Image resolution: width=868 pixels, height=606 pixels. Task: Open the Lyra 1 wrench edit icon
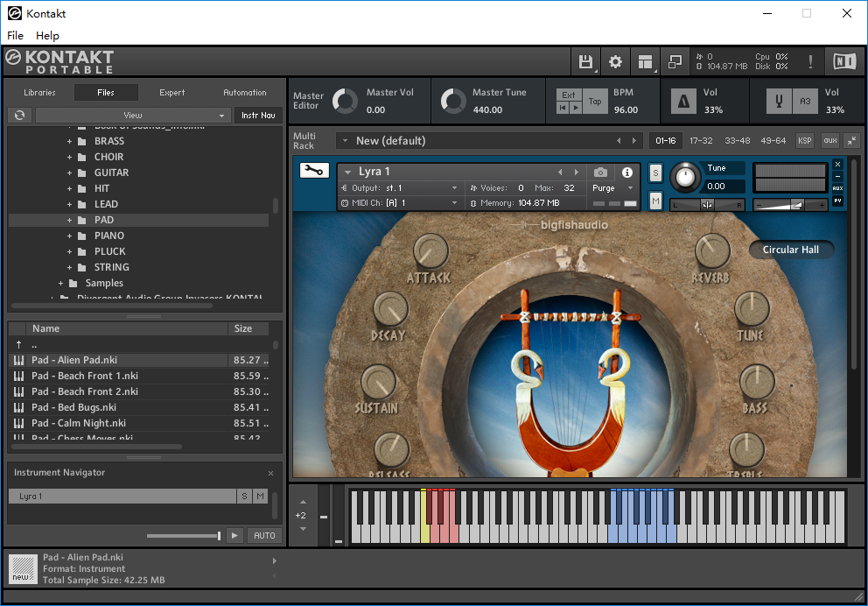click(x=314, y=171)
